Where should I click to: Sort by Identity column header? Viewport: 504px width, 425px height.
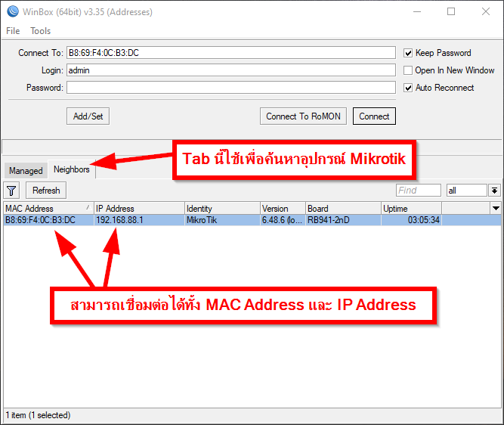point(222,209)
